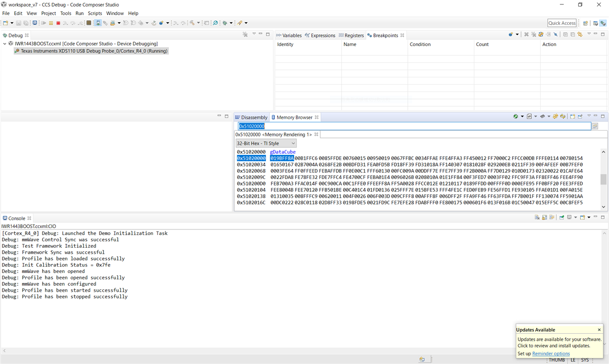Screen dimensions: 609x364
Task: Click the search magnifier toolbar icon
Action: point(215,23)
